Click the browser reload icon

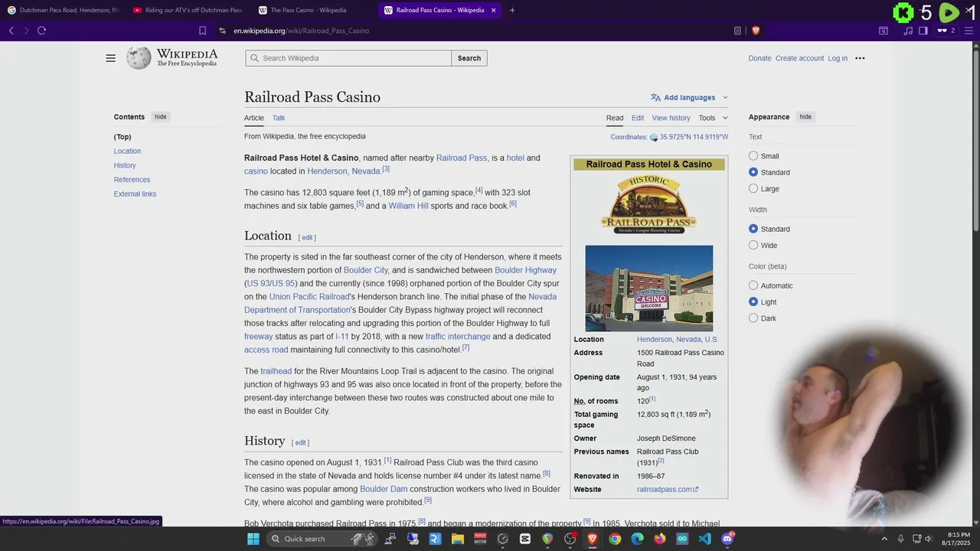[x=41, y=31]
